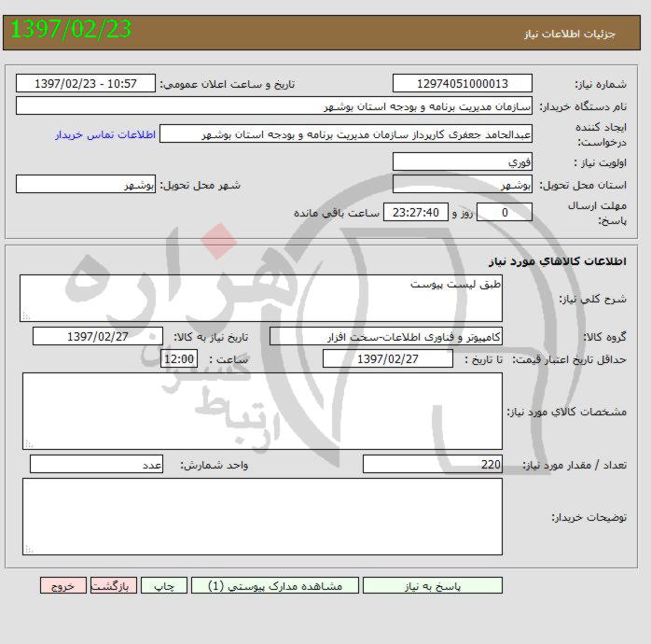651x644 pixels.
Task: Click the label تعداد / مقدار مورد نیاز
Action: [575, 465]
